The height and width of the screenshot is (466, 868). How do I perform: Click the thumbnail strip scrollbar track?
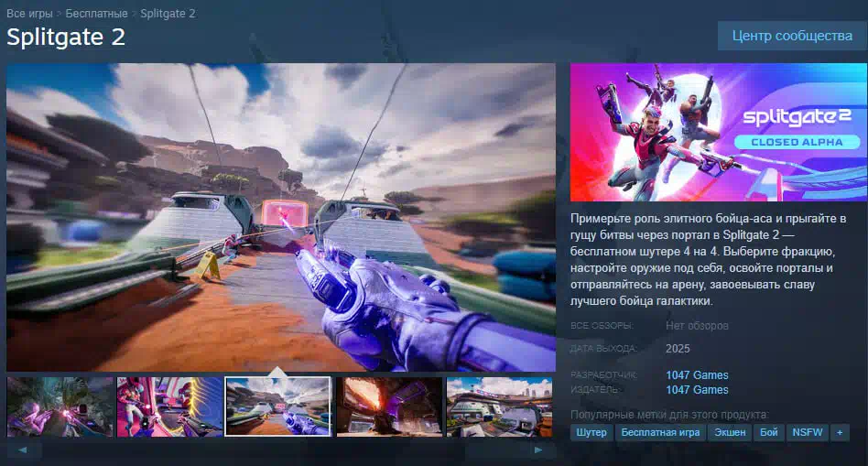point(281,450)
